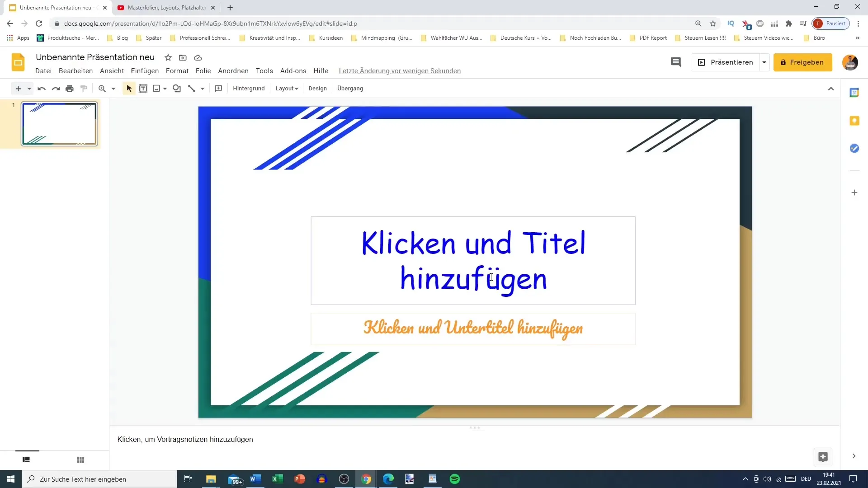The height and width of the screenshot is (488, 868).
Task: Select the Print icon in toolbar
Action: click(x=70, y=88)
